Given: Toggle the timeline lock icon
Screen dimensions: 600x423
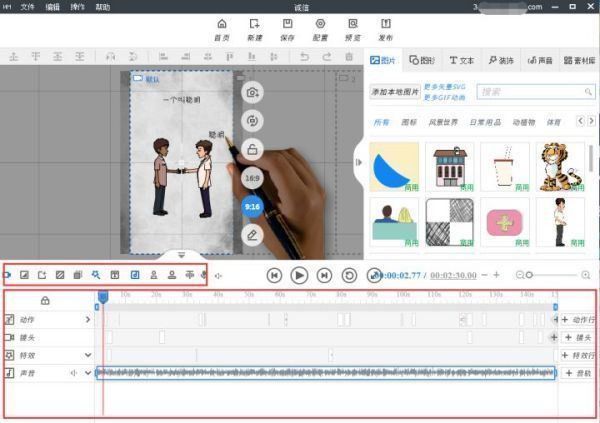Looking at the screenshot, I should 45,301.
